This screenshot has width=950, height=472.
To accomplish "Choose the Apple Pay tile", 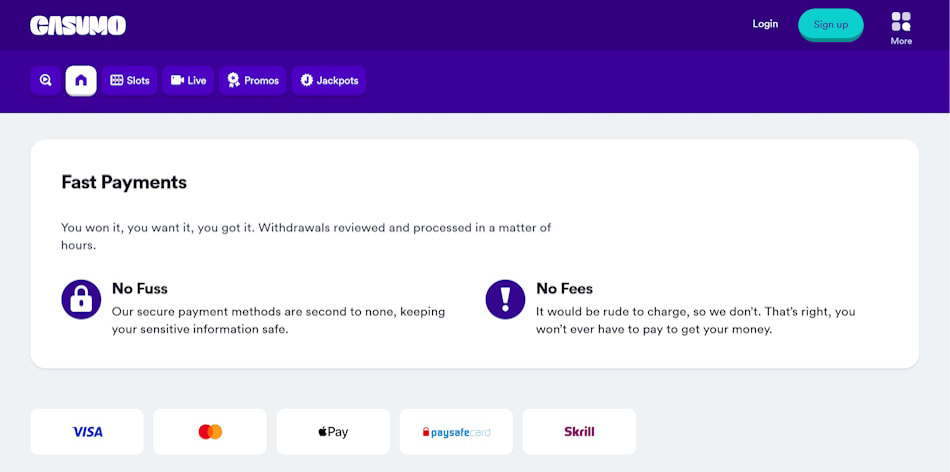I will pos(333,432).
